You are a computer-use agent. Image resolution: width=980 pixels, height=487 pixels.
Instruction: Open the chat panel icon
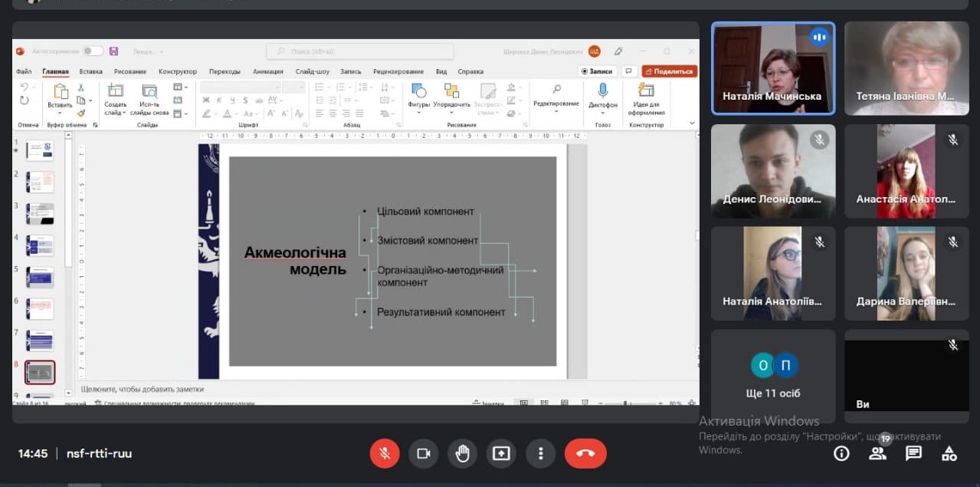(913, 453)
